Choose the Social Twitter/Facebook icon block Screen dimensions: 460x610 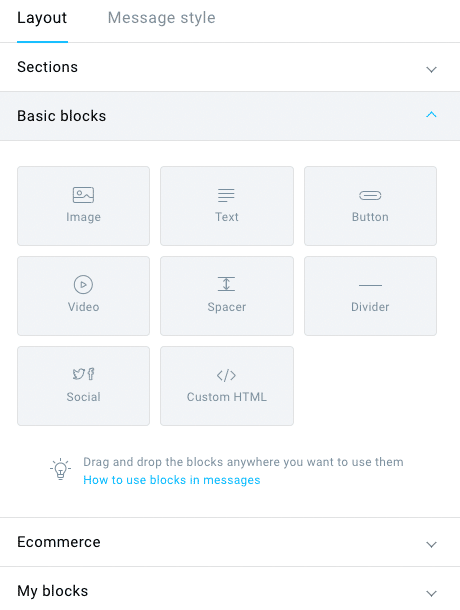click(x=83, y=374)
